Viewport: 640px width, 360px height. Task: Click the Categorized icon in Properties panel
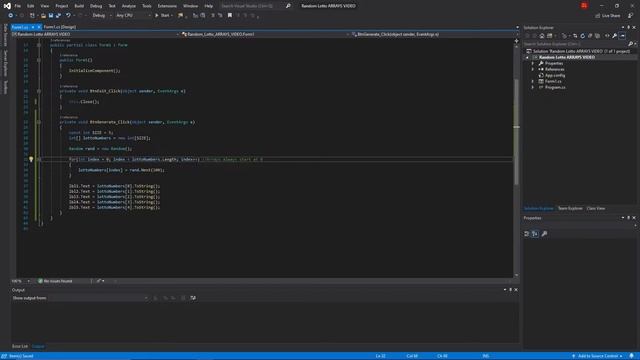click(527, 234)
